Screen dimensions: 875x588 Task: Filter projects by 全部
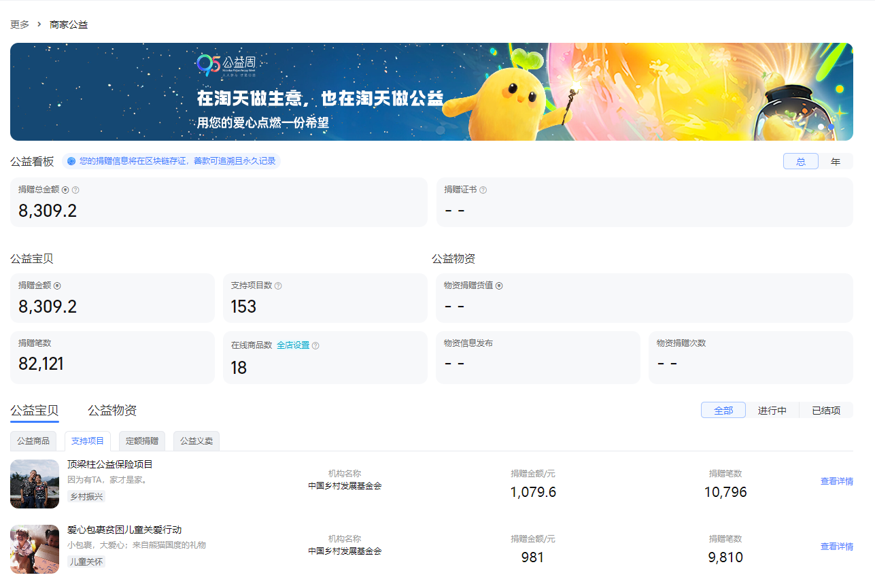[x=723, y=410]
